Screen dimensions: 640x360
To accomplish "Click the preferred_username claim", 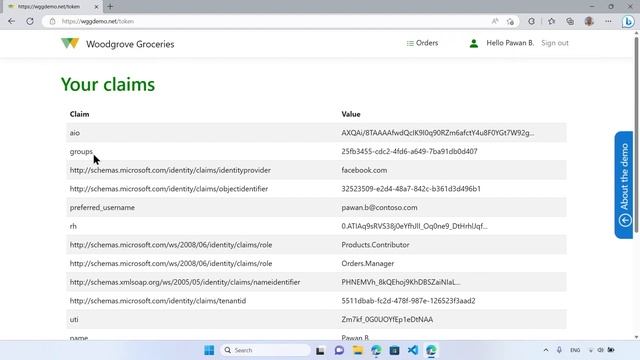I will (102, 207).
